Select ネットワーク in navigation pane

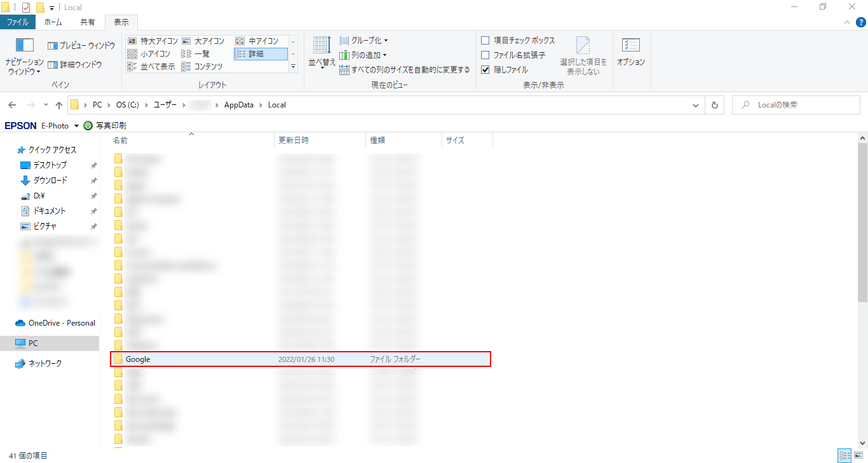[x=38, y=364]
